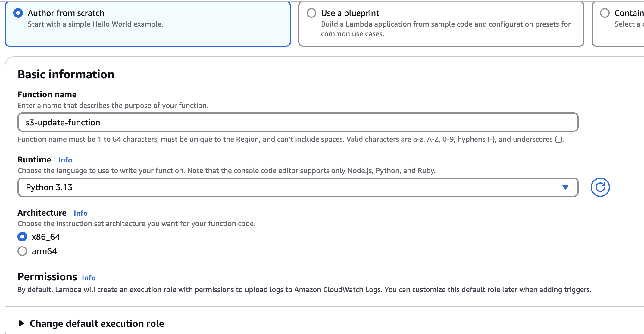
Task: Click the Runtime label text
Action: click(x=34, y=160)
